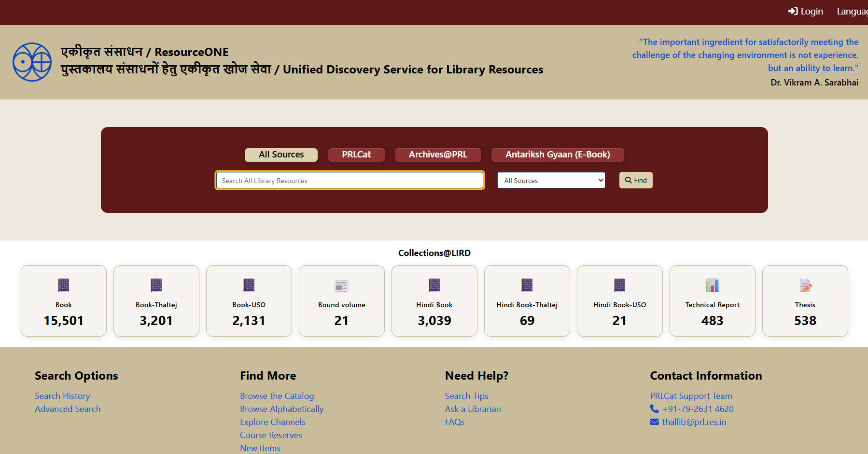Select the Antariksh Gyaan (E-Book) tab
868x454 pixels.
tap(558, 155)
